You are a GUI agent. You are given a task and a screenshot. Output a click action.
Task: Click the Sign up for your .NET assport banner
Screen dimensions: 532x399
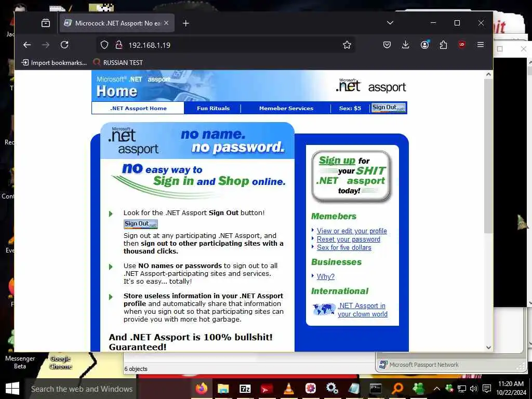tap(351, 176)
